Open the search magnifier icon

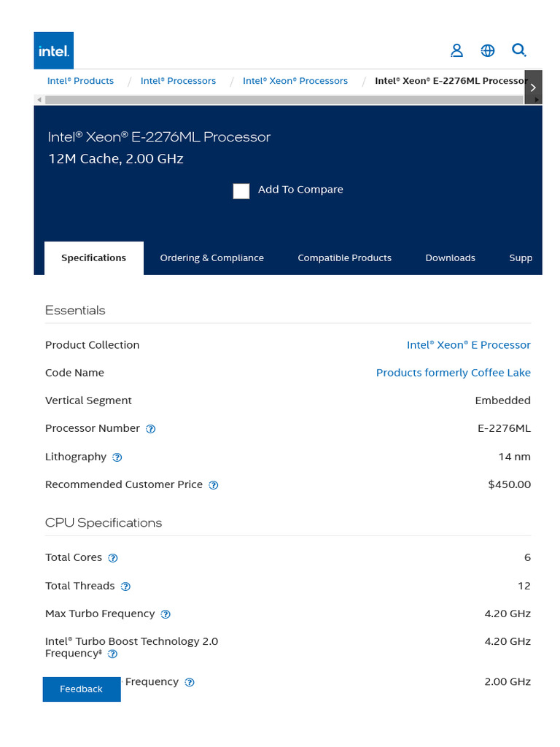pos(519,50)
